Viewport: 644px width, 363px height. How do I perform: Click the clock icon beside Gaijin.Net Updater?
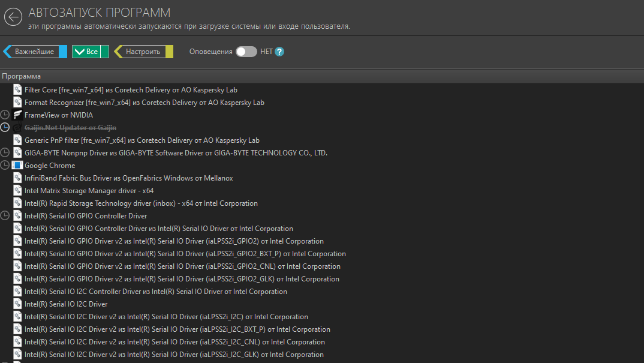click(x=5, y=128)
